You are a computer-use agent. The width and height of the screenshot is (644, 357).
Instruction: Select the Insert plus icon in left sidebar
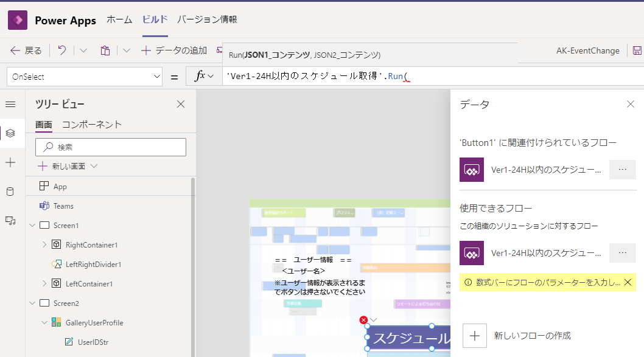[11, 163]
